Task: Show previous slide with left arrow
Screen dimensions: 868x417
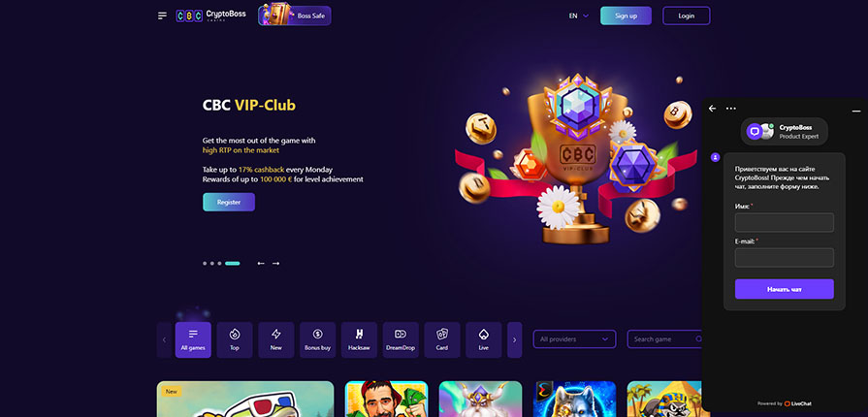Action: pyautogui.click(x=261, y=264)
